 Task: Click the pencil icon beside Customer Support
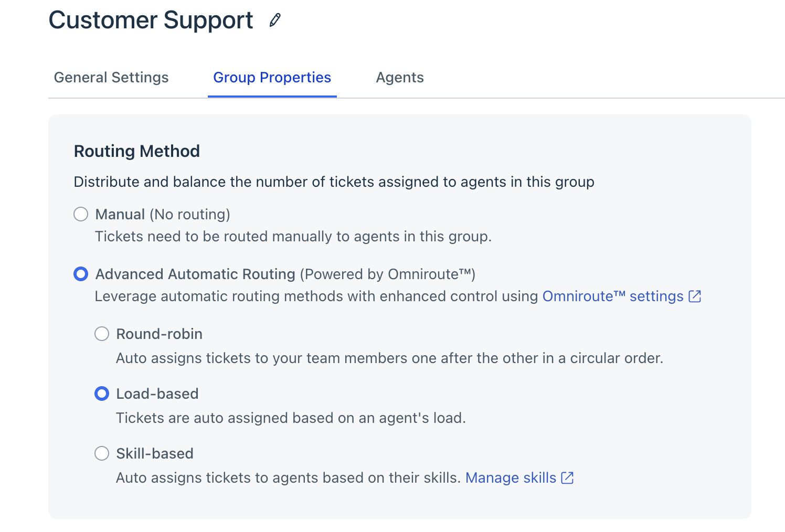[x=275, y=20]
